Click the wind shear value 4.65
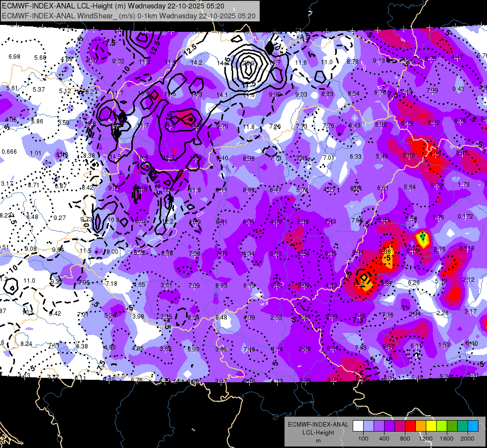Screen dimensions: 487x448 coord(139,284)
